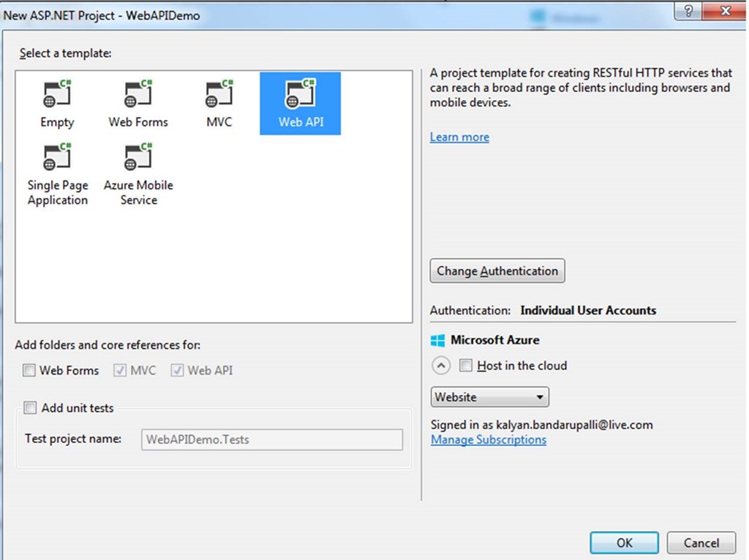Check Host in the cloud

click(x=466, y=366)
